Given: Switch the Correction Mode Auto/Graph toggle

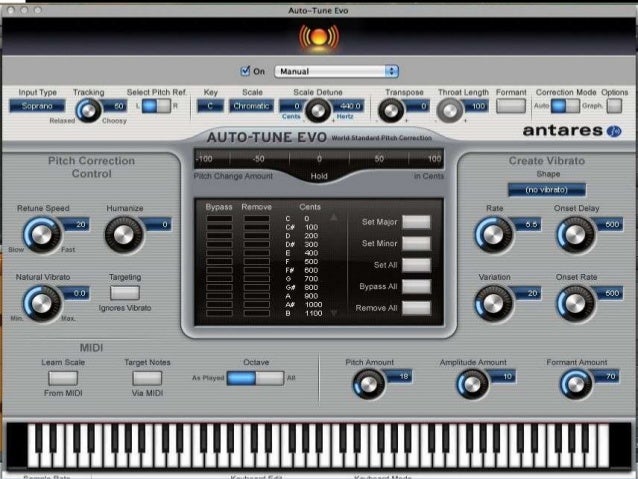Looking at the screenshot, I should tap(565, 106).
